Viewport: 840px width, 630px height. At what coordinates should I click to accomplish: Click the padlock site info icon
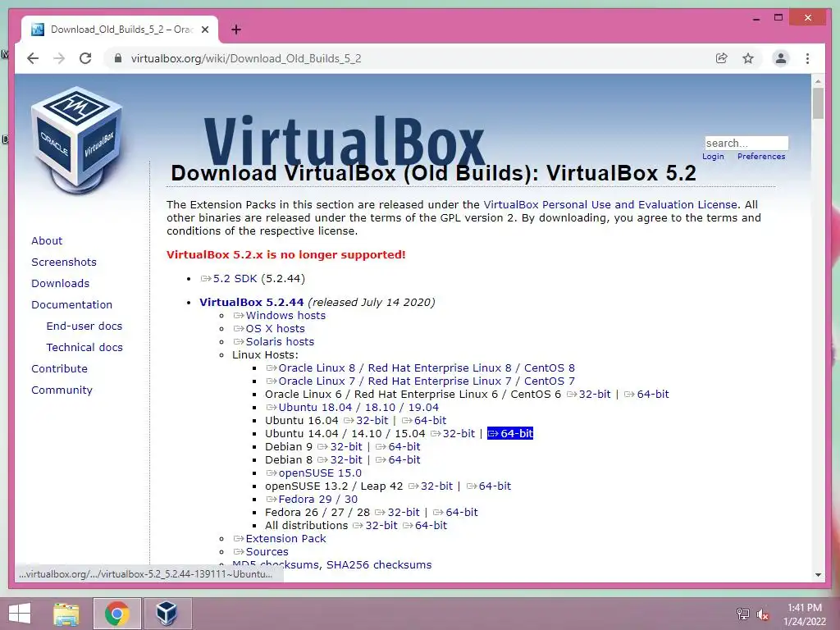(118, 58)
